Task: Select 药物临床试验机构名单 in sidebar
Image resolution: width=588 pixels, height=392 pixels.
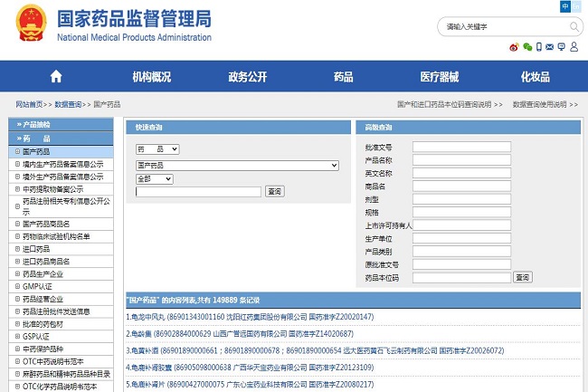Action: click(56, 236)
